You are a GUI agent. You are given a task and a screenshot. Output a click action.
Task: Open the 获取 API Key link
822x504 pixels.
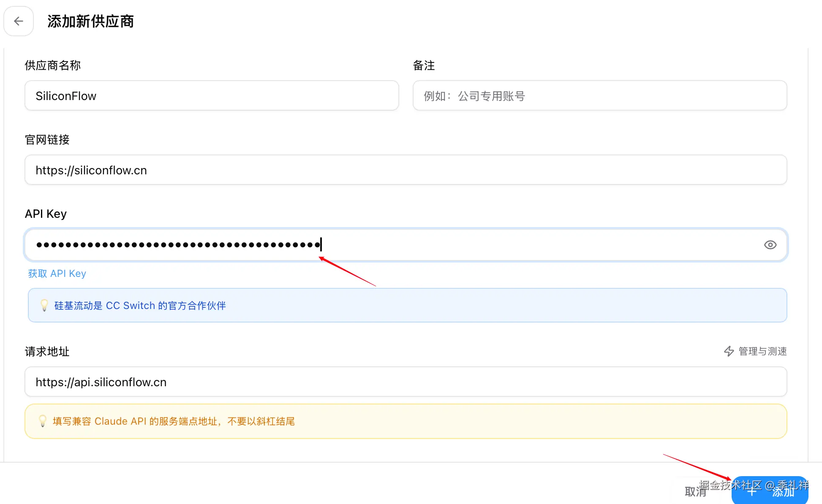(57, 274)
